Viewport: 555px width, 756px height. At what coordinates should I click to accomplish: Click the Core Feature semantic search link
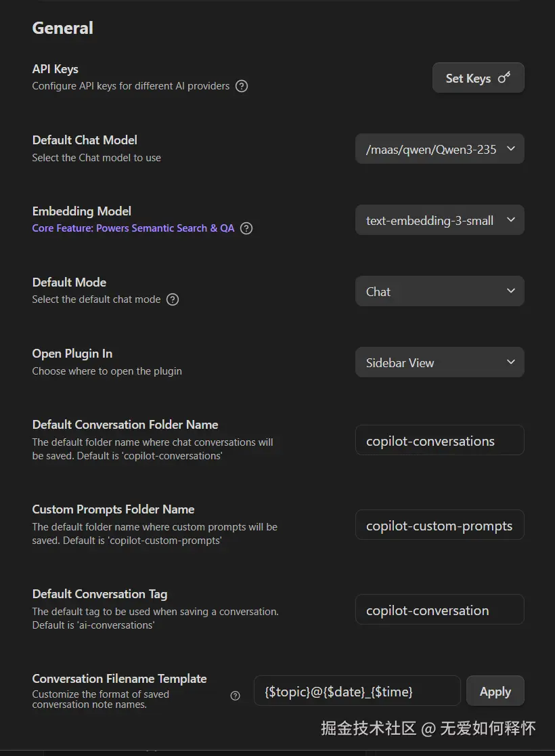(133, 228)
